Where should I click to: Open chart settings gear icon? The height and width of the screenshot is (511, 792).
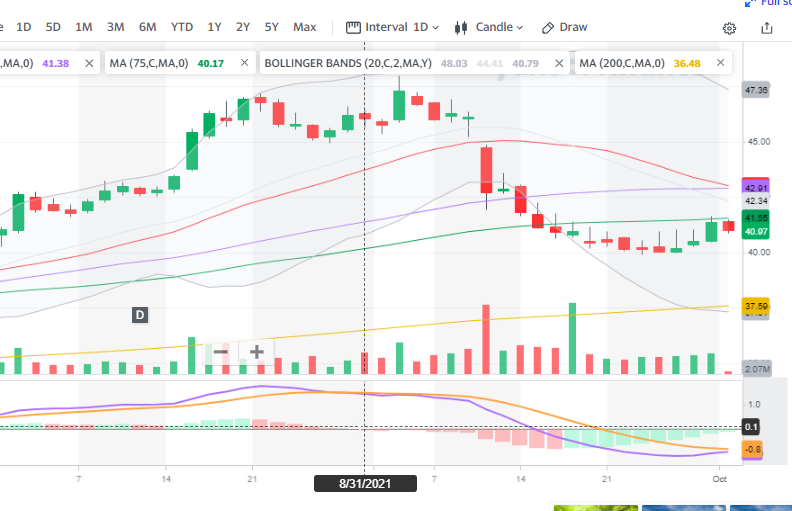(729, 28)
